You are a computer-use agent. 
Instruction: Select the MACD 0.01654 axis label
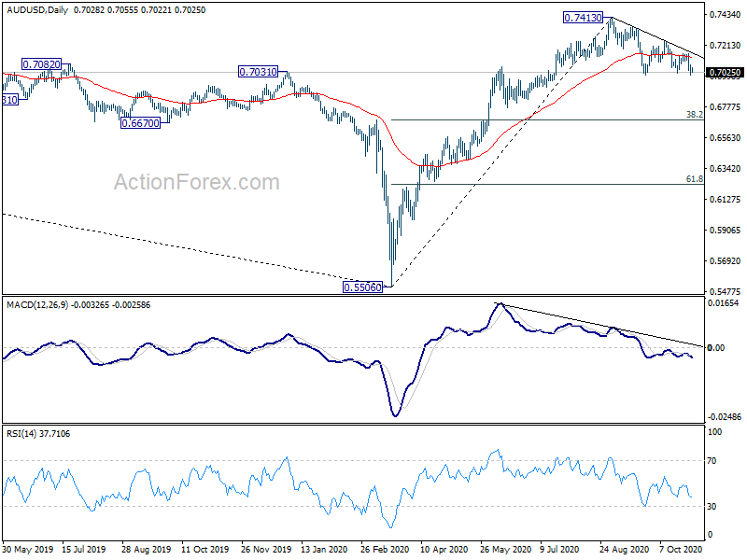[725, 304]
